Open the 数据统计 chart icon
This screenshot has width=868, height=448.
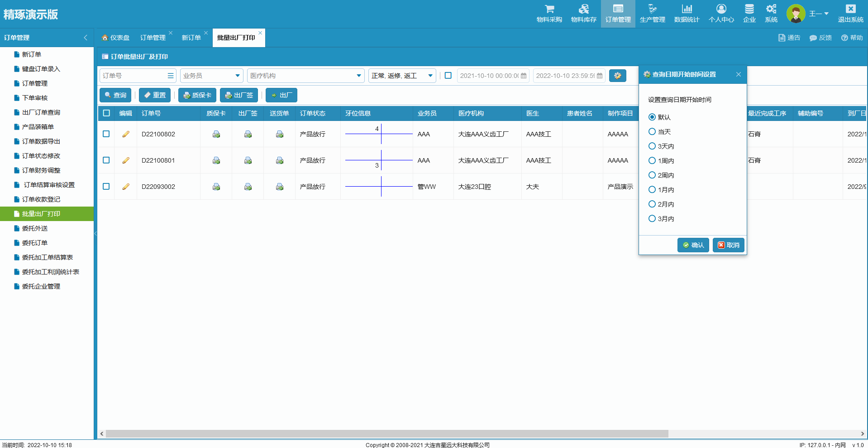pyautogui.click(x=687, y=9)
